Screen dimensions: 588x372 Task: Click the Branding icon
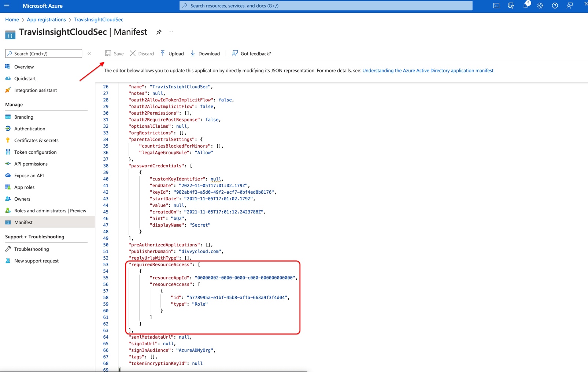[8, 117]
